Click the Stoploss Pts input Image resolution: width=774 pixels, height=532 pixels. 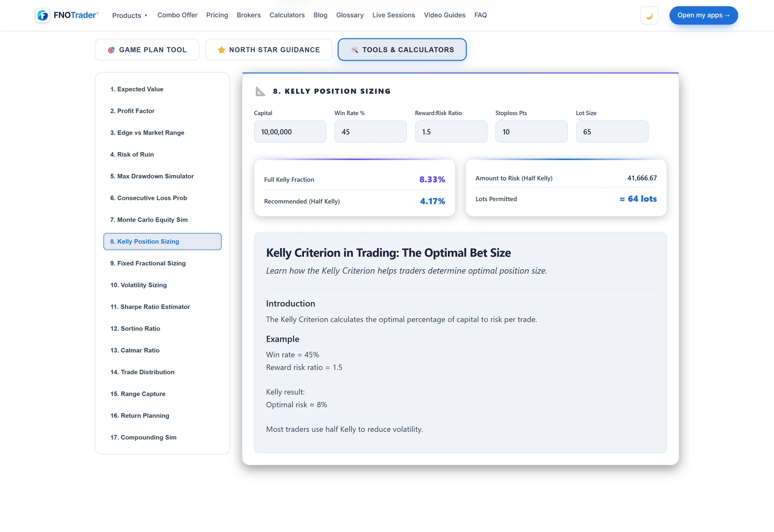tap(531, 132)
